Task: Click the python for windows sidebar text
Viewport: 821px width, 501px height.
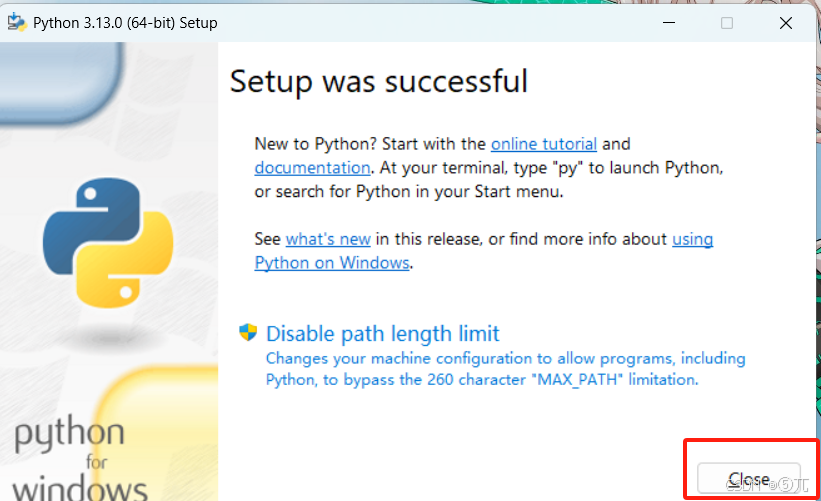Action: pos(80,460)
